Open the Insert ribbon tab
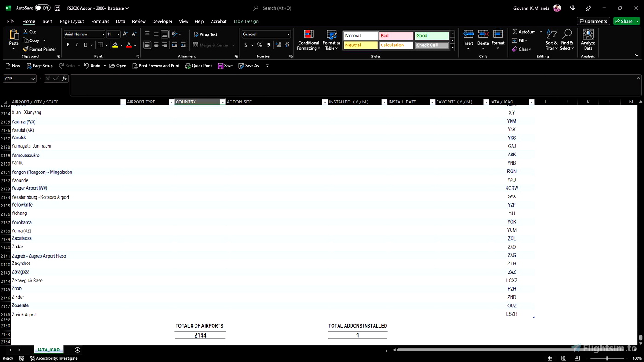Viewport: 644px width, 362px height. point(47,21)
